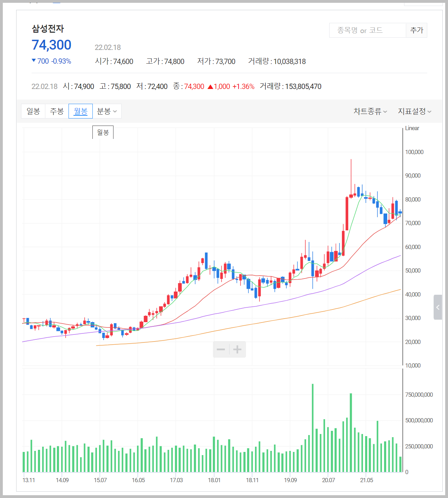Open the 지표설정 indicator settings dropdown
The image size is (448, 498).
415,111
